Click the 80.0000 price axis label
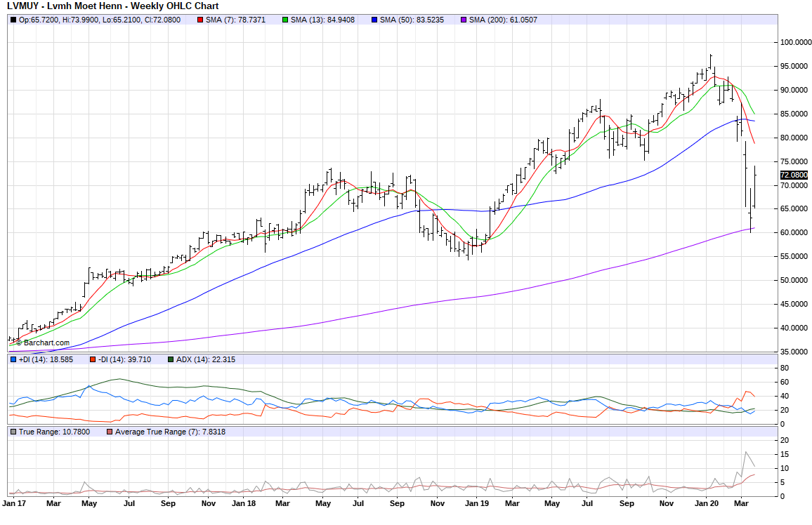The image size is (812, 525). click(794, 138)
